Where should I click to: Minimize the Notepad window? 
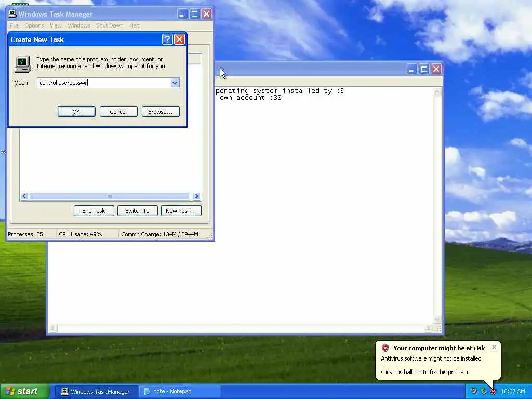pyautogui.click(x=411, y=69)
